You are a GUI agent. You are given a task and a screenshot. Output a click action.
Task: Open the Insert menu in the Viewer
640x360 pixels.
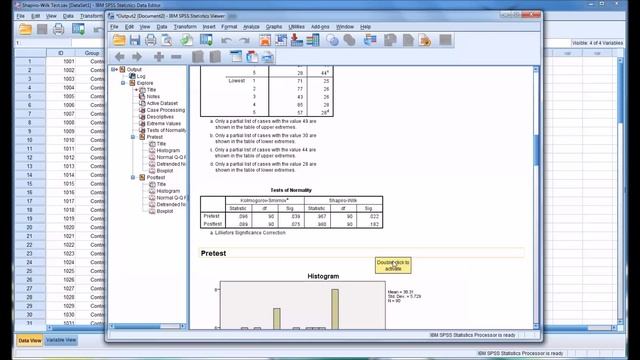pyautogui.click(x=209, y=27)
